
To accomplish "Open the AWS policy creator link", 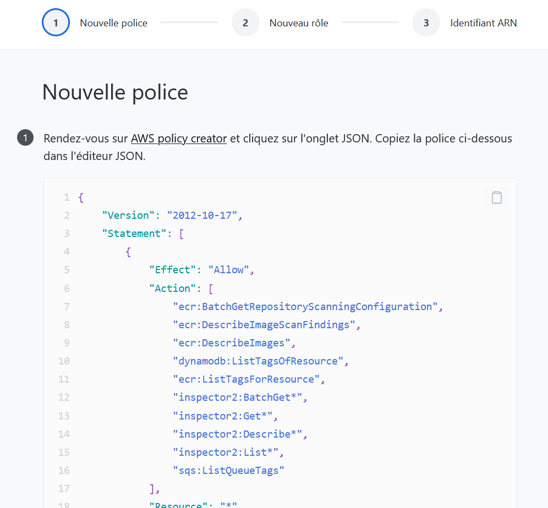I will (179, 138).
